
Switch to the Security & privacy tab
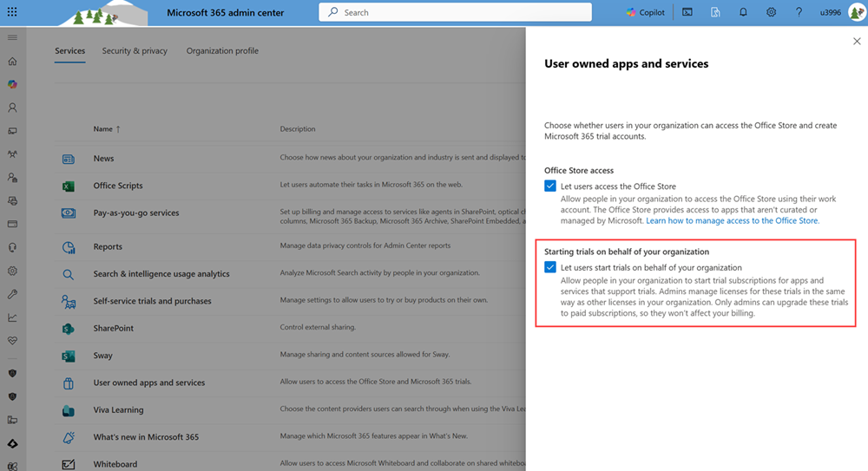click(x=135, y=51)
